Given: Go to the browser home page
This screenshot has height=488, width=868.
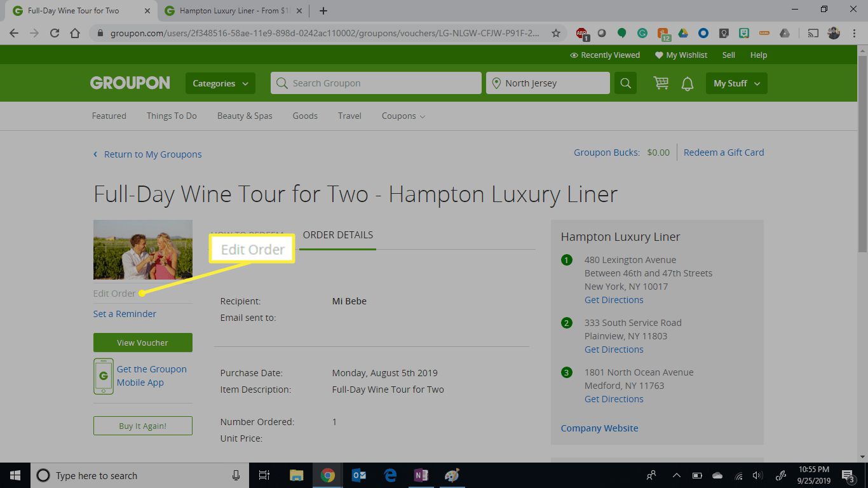Looking at the screenshot, I should 75,33.
